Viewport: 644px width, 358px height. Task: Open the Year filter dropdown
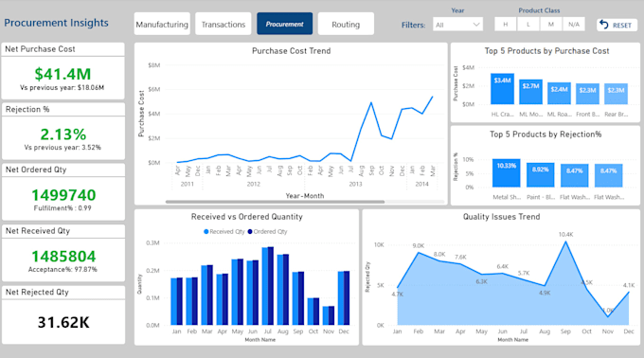coord(457,25)
